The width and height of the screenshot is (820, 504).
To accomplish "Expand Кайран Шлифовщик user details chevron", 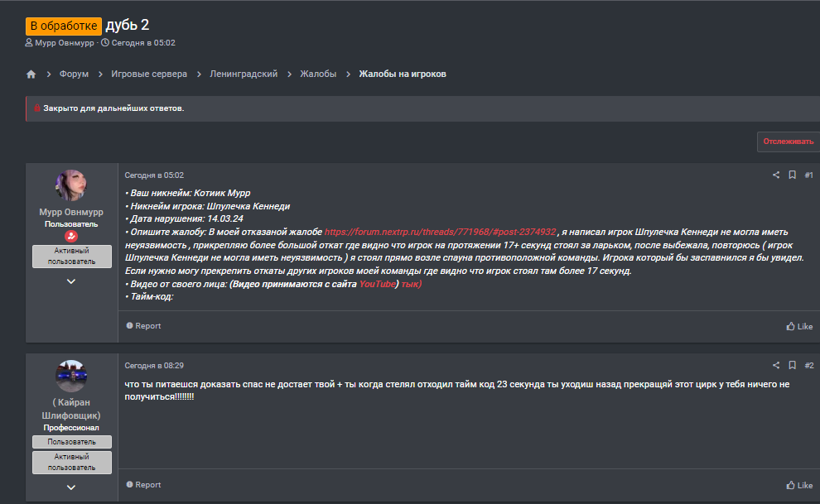I will 71,487.
